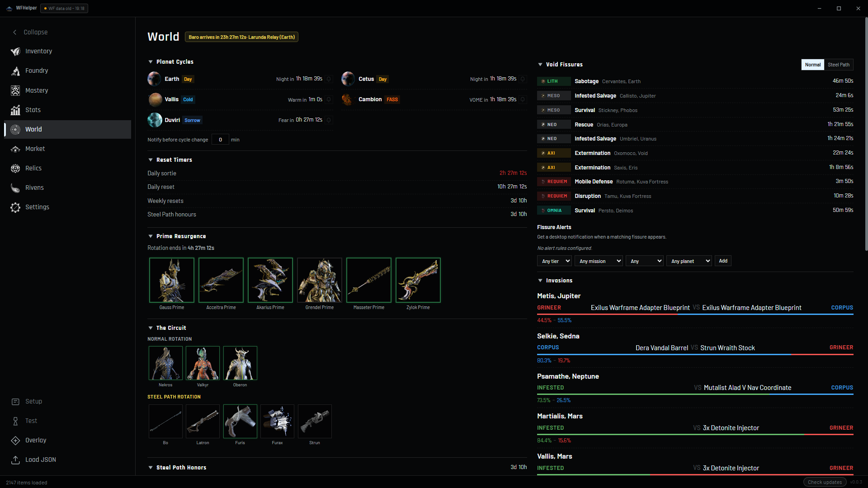Screen dimensions: 868x488
Task: Select World in the sidebar
Action: 68,129
